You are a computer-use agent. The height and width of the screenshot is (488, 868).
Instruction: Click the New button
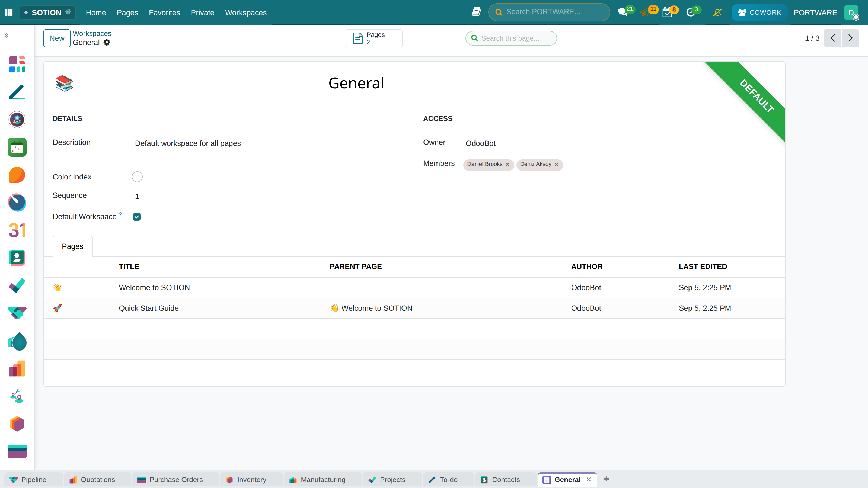pos(57,38)
